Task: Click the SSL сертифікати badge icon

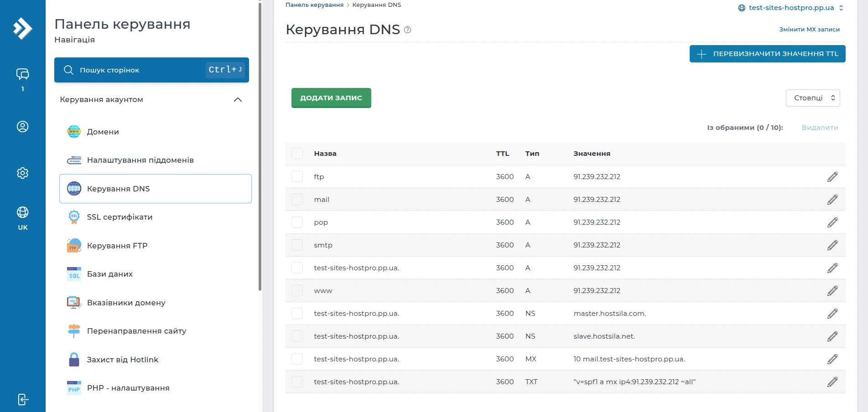Action: point(74,217)
